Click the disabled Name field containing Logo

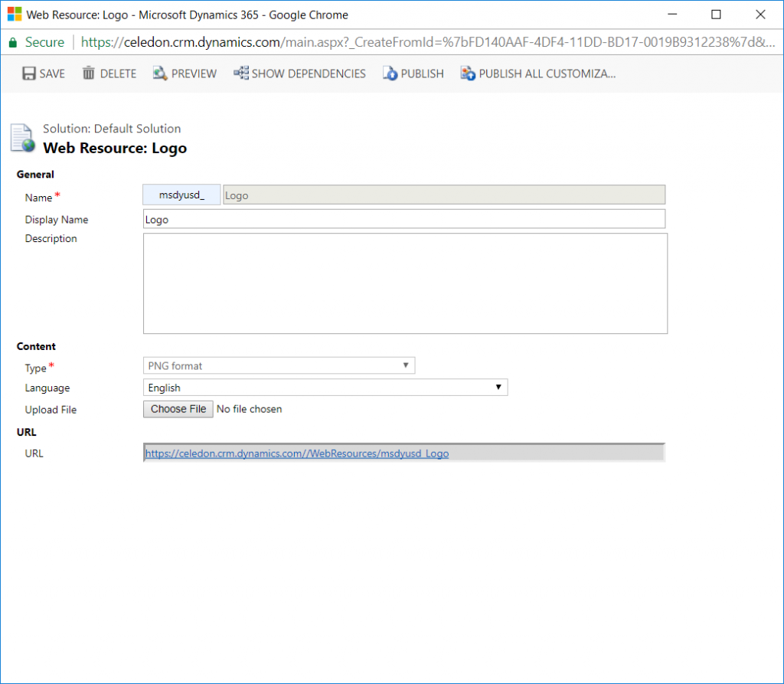coord(444,195)
